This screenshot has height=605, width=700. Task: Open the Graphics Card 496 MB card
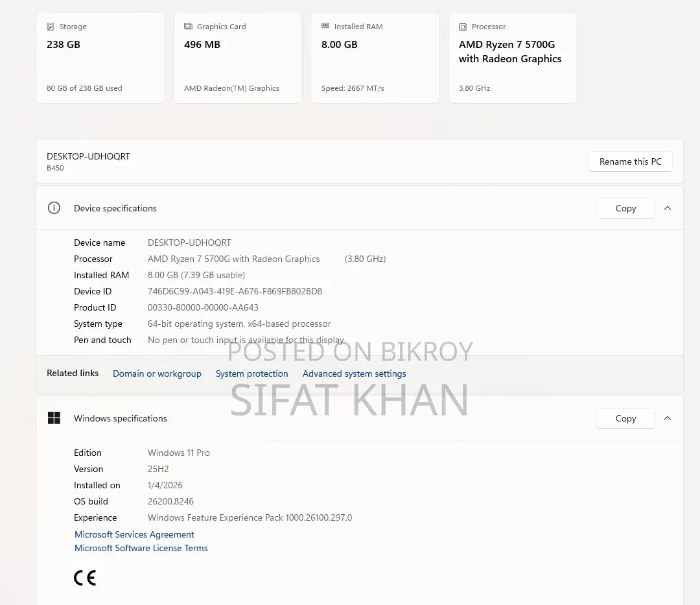click(x=238, y=58)
